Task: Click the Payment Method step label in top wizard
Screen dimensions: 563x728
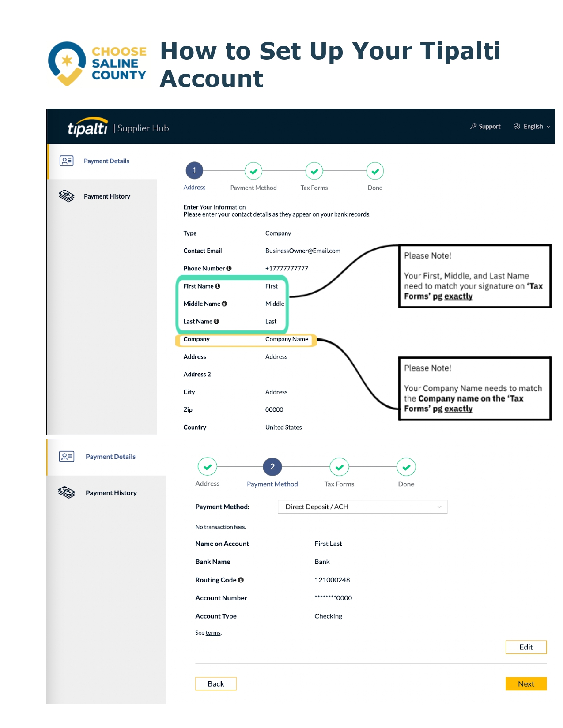Action: [253, 188]
